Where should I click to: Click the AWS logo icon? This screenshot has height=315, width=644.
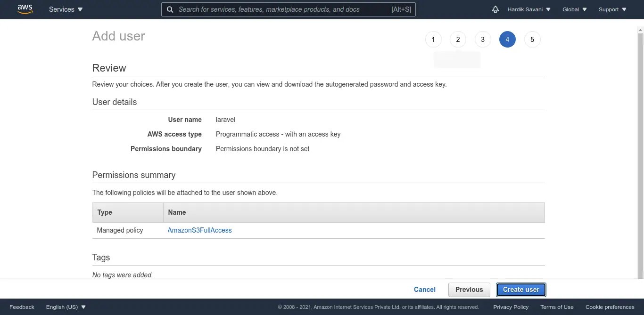25,9
